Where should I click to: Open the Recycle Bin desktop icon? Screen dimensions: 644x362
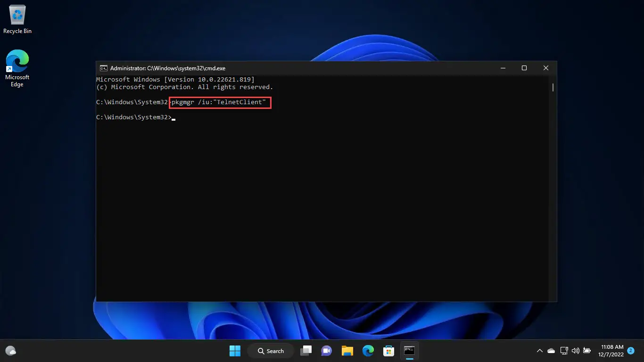[17, 20]
